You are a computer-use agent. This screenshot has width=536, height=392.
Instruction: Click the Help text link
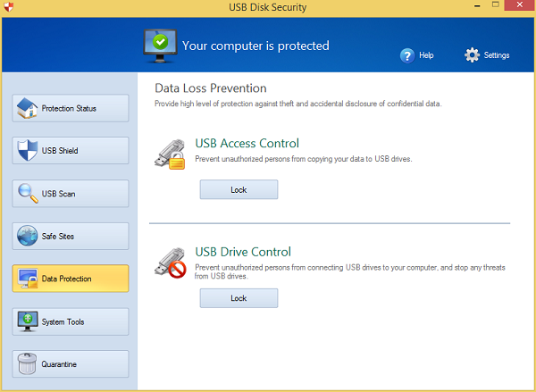point(426,55)
